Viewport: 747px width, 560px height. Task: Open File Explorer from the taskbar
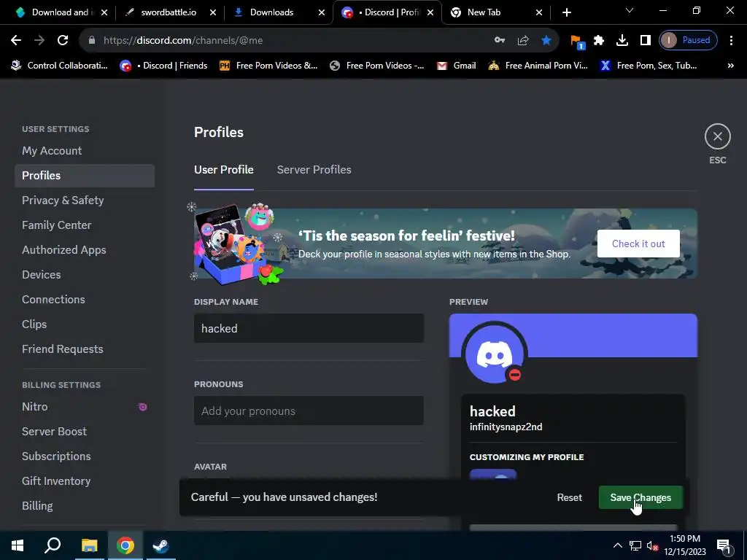(89, 545)
